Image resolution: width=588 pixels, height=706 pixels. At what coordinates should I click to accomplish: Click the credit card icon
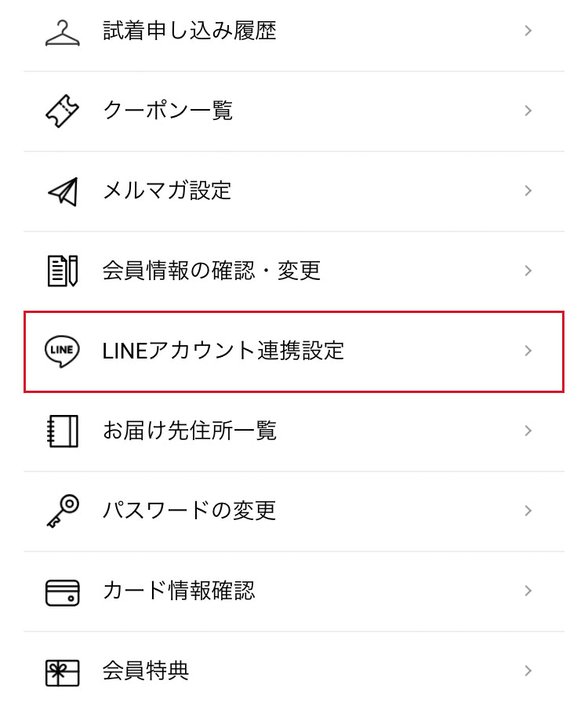tap(63, 591)
